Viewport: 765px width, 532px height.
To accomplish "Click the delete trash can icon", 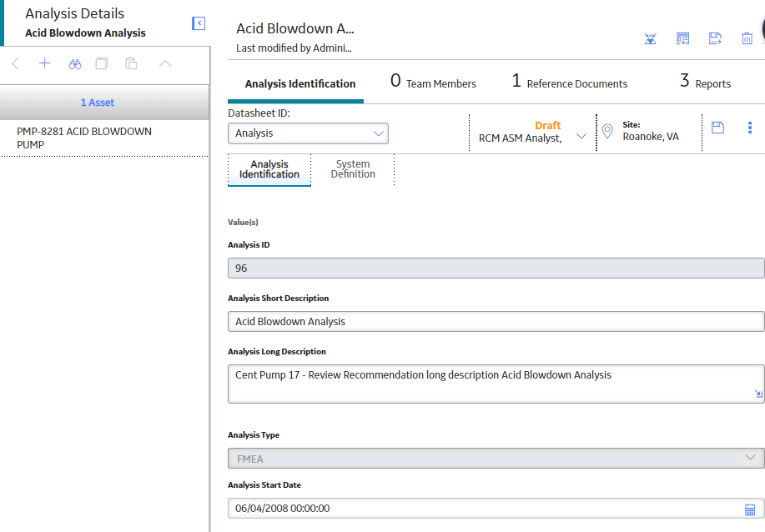I will point(747,38).
